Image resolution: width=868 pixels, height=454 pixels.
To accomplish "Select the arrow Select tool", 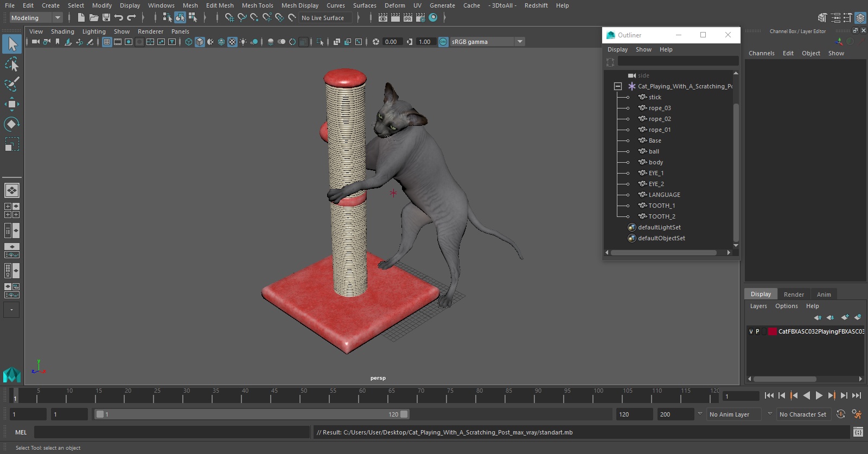I will (x=12, y=44).
